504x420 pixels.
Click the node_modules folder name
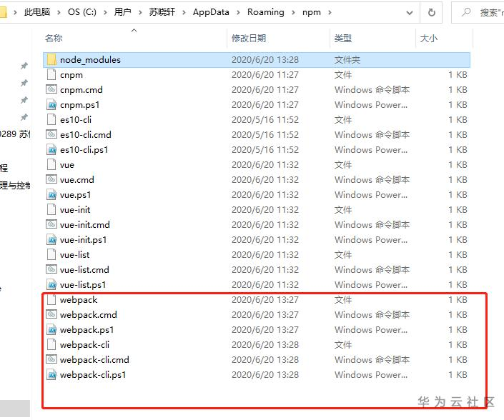point(90,60)
